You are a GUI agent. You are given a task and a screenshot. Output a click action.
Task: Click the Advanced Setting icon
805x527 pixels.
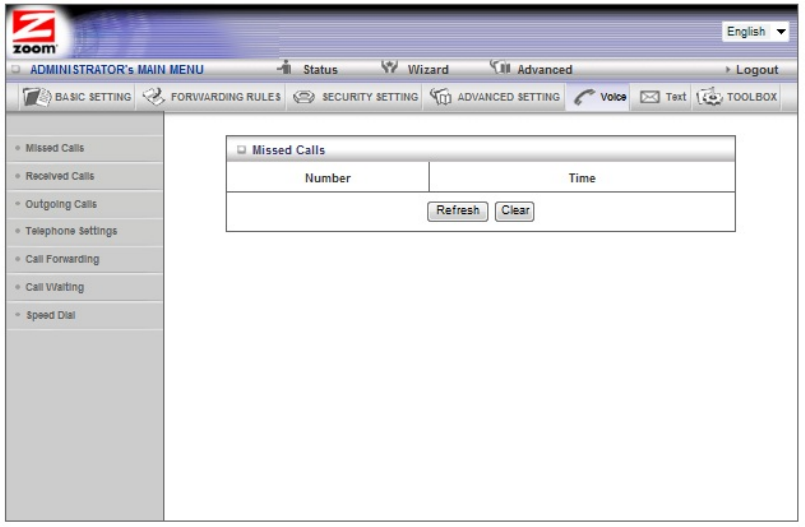click(x=440, y=96)
